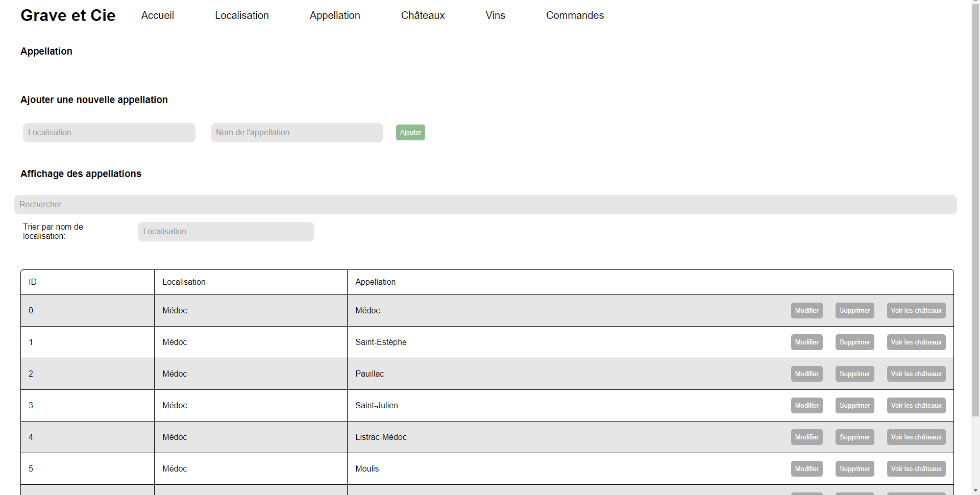View the châteaux of Saint-Julien
Viewport: 980px width, 495px height.
[916, 406]
